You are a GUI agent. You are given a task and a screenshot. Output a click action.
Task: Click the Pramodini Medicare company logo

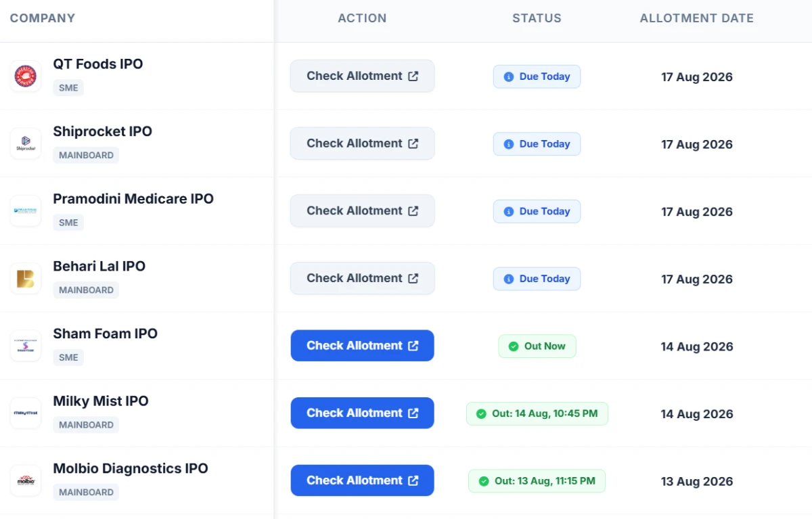[26, 211]
